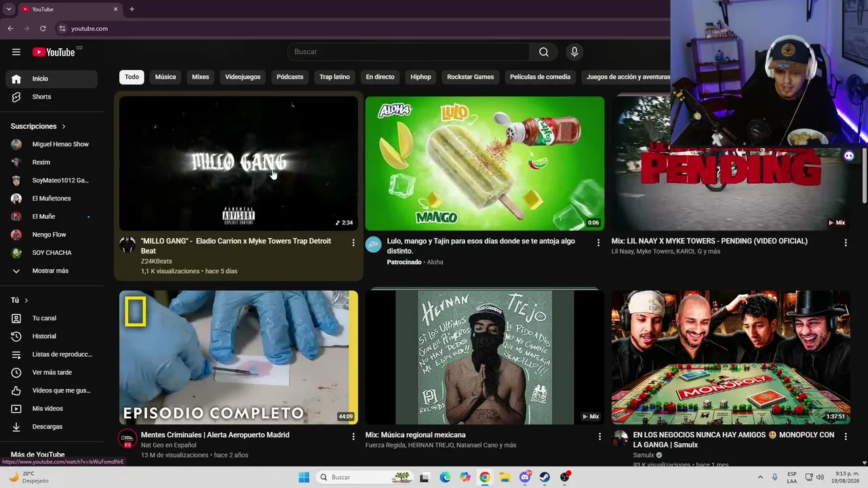Select the En directo filter chip

(380, 77)
